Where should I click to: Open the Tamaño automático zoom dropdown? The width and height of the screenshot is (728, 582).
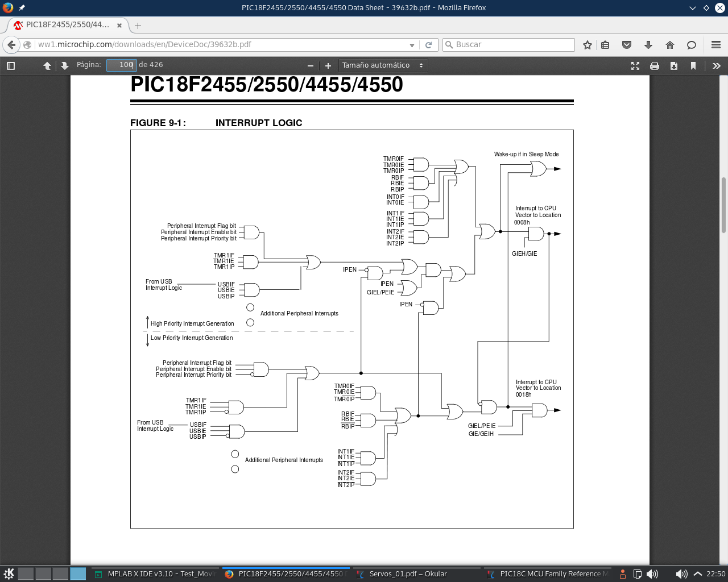(383, 65)
